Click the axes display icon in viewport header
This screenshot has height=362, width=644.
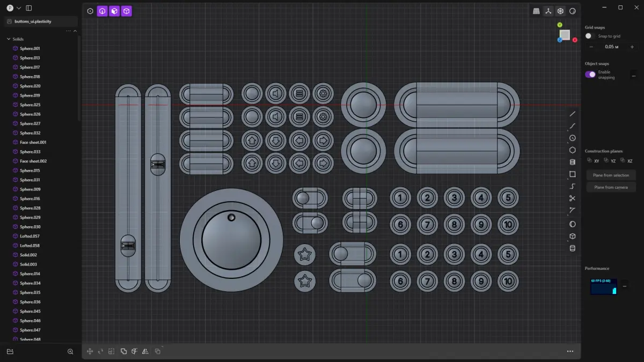point(548,11)
